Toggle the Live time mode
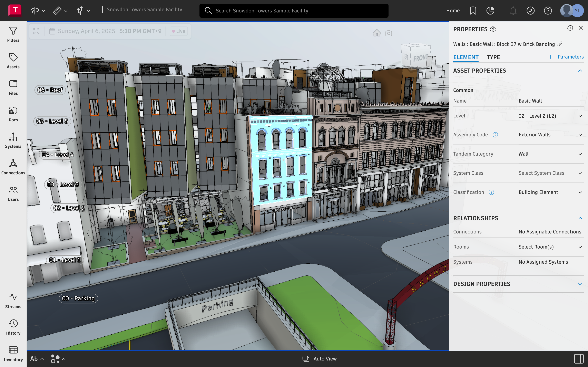 tap(179, 31)
